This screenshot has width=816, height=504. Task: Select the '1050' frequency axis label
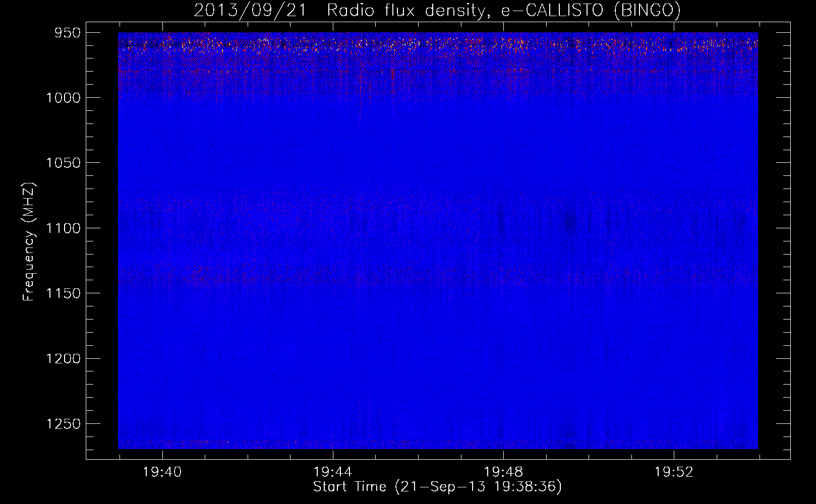pos(63,163)
